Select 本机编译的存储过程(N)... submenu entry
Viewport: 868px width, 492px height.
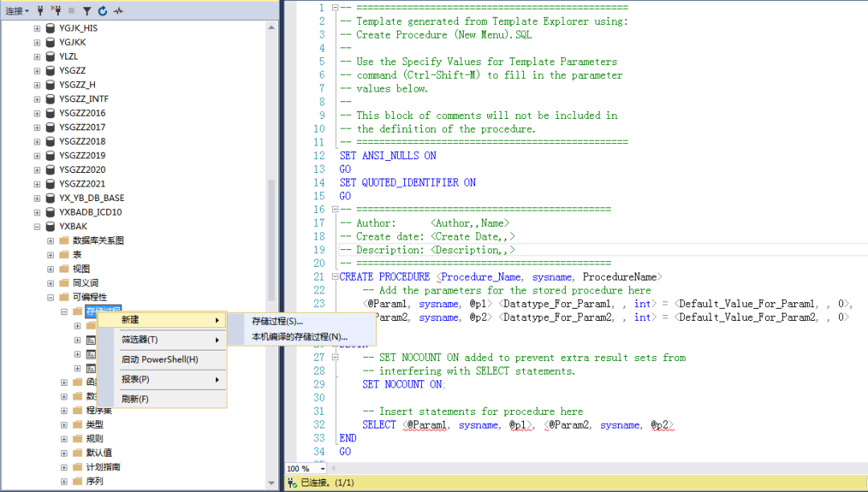(x=299, y=337)
